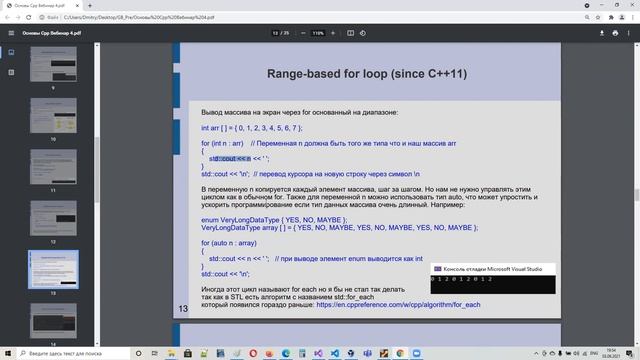640x360 pixels.
Task: Open Cortana circle on the taskbar
Action: pyautogui.click(x=138, y=353)
